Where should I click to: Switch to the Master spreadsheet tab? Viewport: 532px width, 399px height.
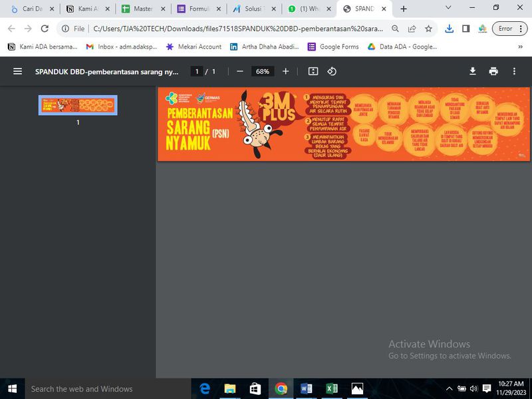[141, 9]
